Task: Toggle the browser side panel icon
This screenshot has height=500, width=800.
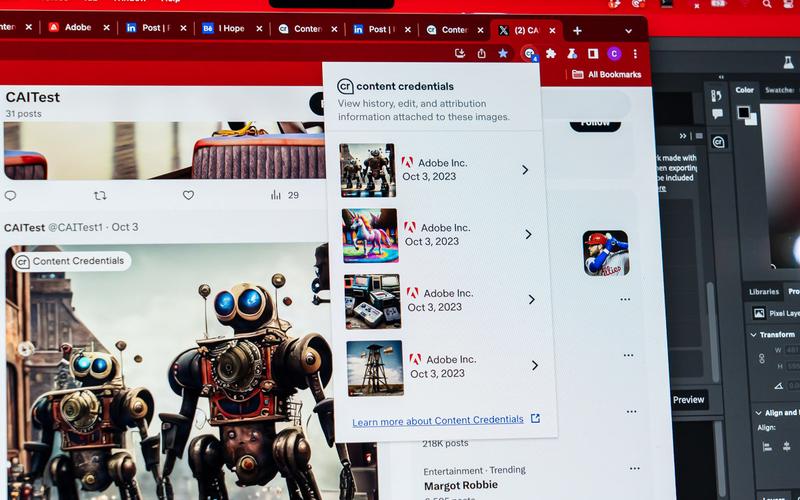Action: [x=593, y=53]
